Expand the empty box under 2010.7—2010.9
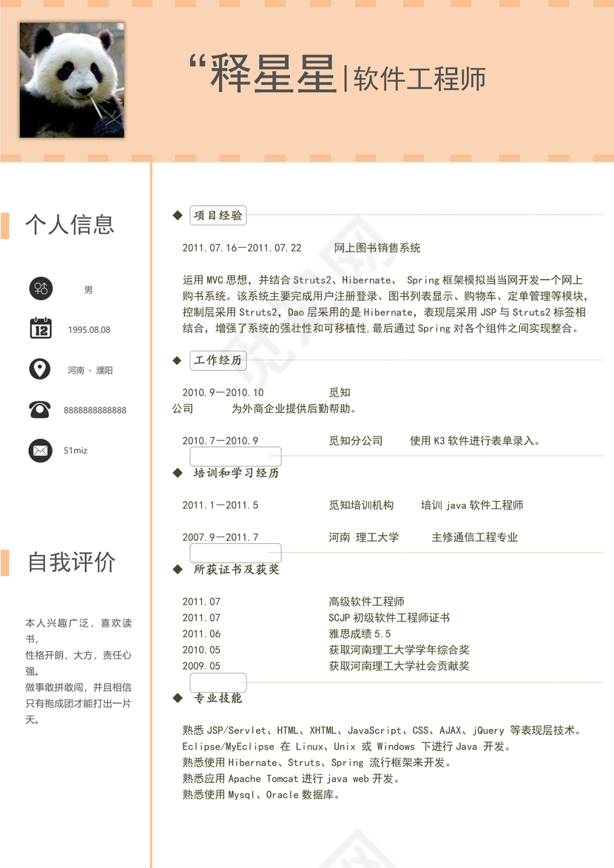 point(235,456)
